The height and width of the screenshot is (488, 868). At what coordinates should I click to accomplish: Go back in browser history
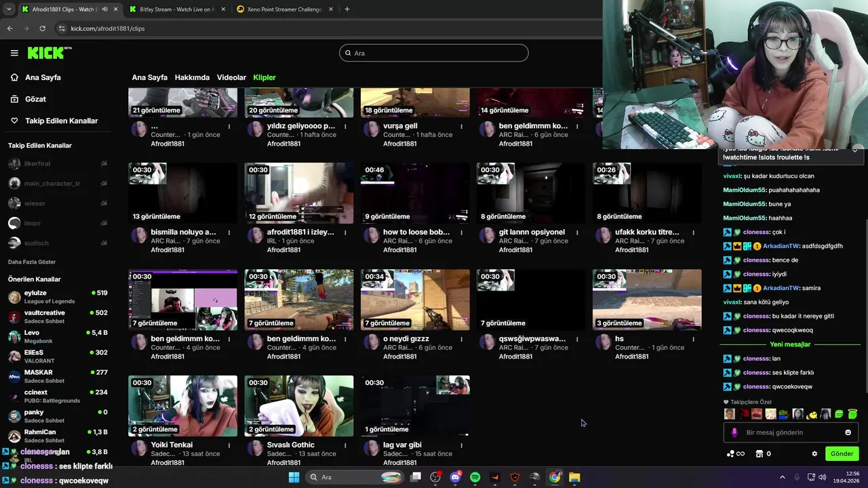[9, 28]
